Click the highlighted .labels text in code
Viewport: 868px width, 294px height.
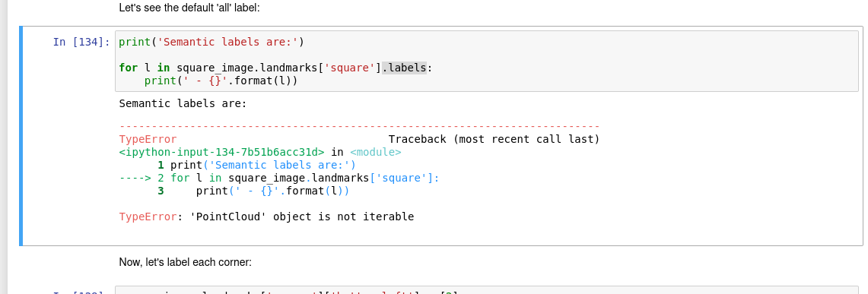(x=405, y=68)
